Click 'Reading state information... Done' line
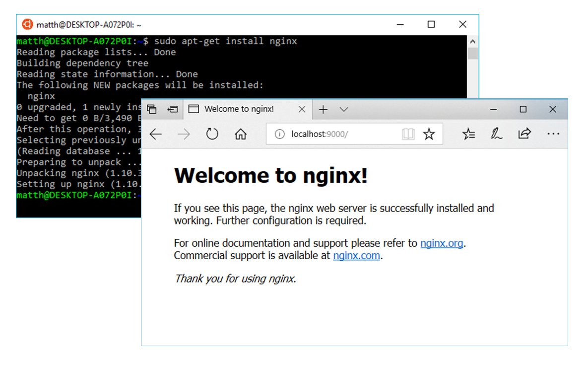588x369 pixels. (x=107, y=74)
